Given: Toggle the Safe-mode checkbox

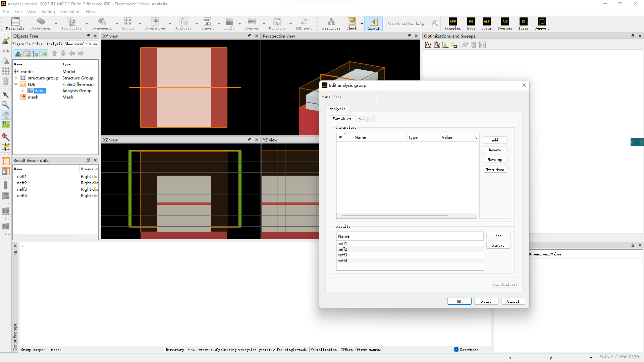Looking at the screenshot, I should (456, 350).
